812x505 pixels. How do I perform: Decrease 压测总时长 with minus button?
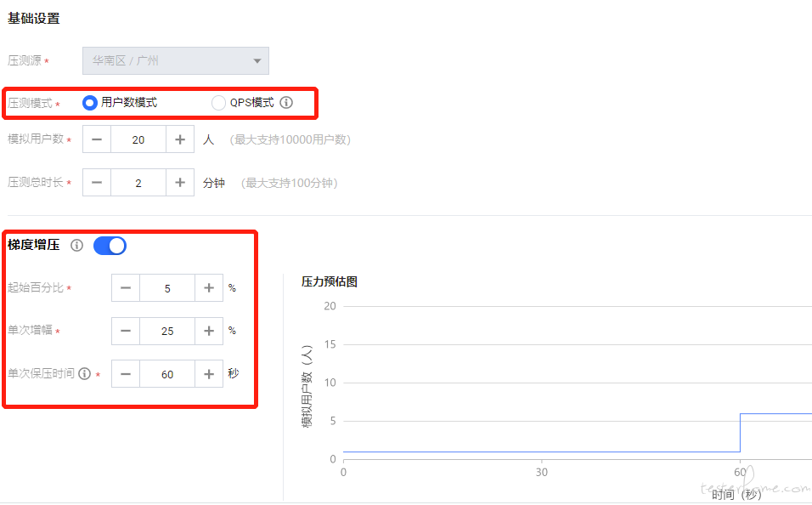click(x=97, y=183)
